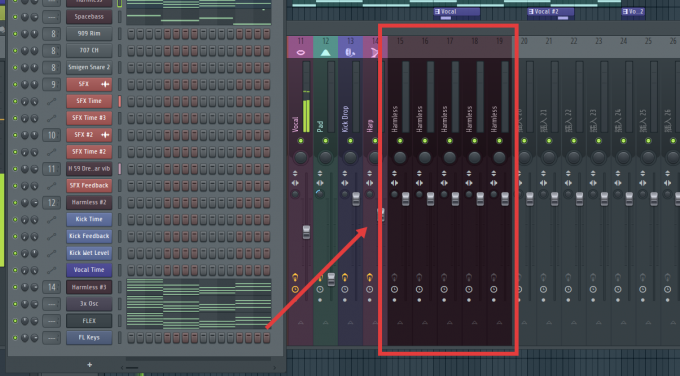Click link icon beside Kick Time channel
This screenshot has width=680, height=376.
[x=51, y=219]
